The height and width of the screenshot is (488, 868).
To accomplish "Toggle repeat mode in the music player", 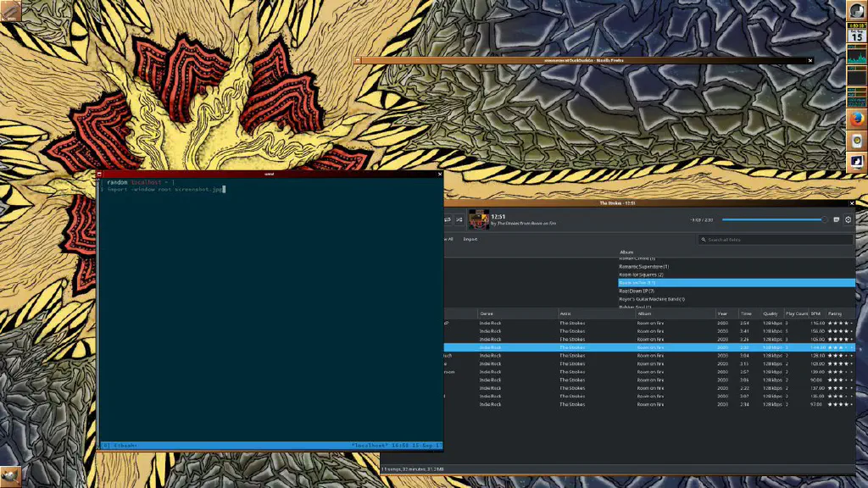I will point(448,219).
